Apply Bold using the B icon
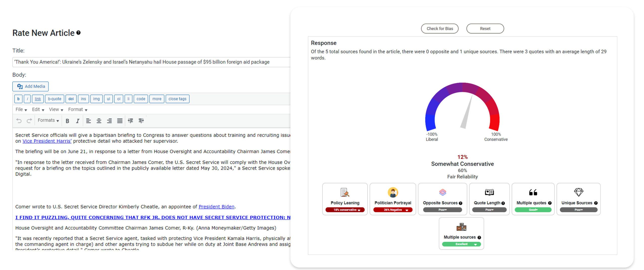644x270 pixels. click(67, 120)
